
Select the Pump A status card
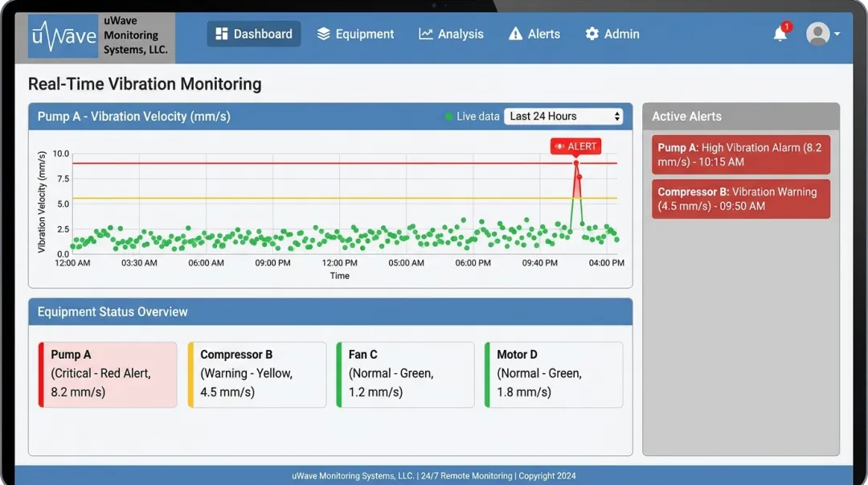click(x=108, y=375)
